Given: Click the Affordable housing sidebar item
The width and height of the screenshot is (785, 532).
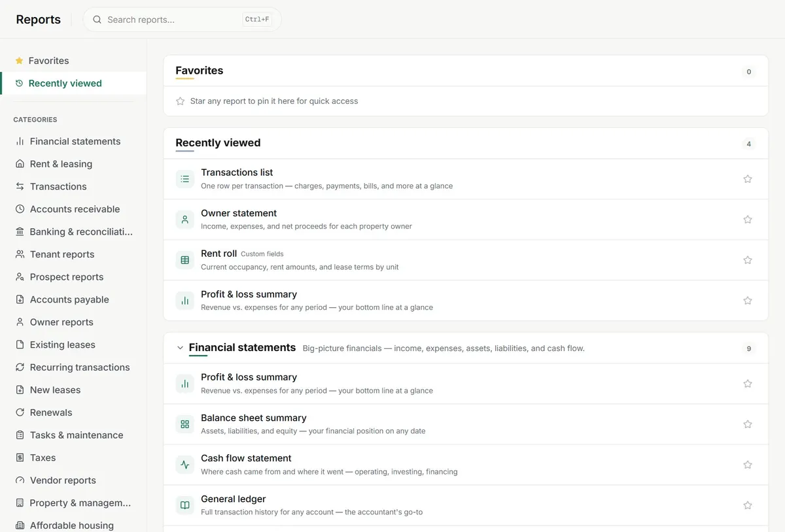Looking at the screenshot, I should coord(73,525).
